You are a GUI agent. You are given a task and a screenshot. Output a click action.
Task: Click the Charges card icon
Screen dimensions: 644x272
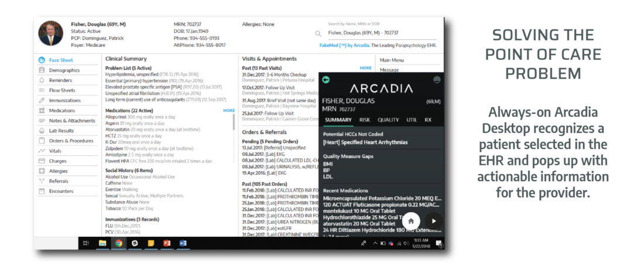click(41, 161)
